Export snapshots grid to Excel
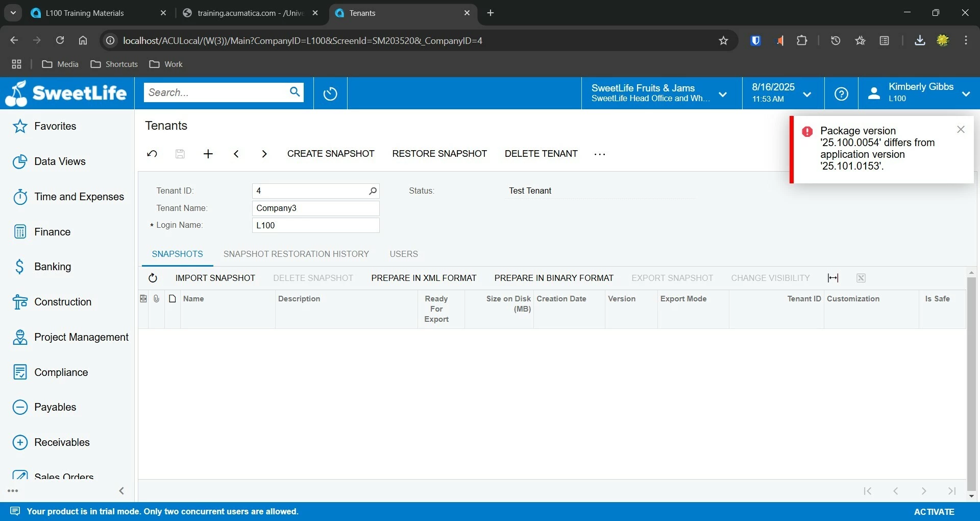This screenshot has height=521, width=980. 861,278
